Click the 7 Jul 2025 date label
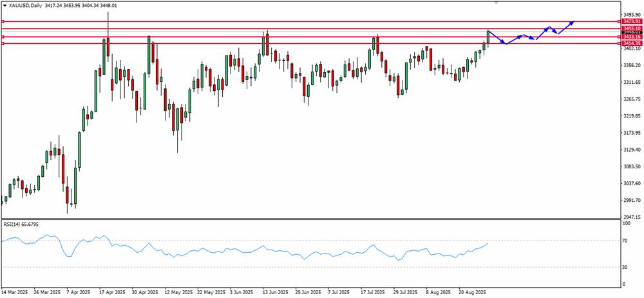The image size is (644, 298). point(339,292)
